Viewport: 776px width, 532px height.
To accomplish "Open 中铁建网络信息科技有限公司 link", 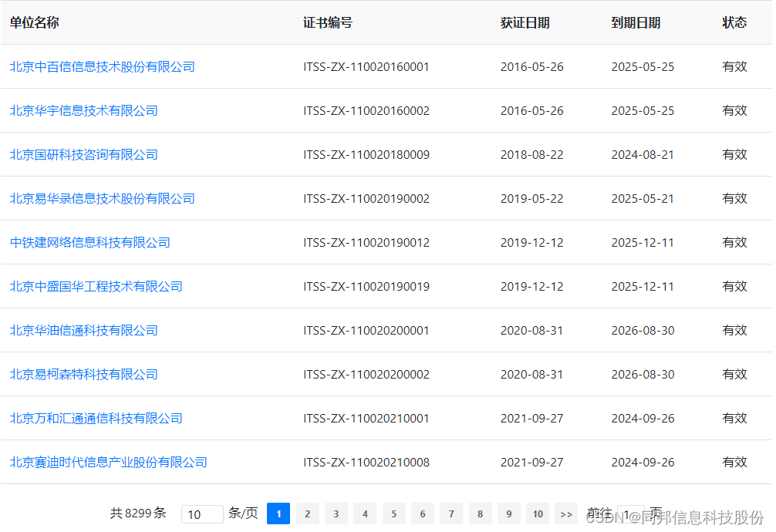I will [90, 243].
